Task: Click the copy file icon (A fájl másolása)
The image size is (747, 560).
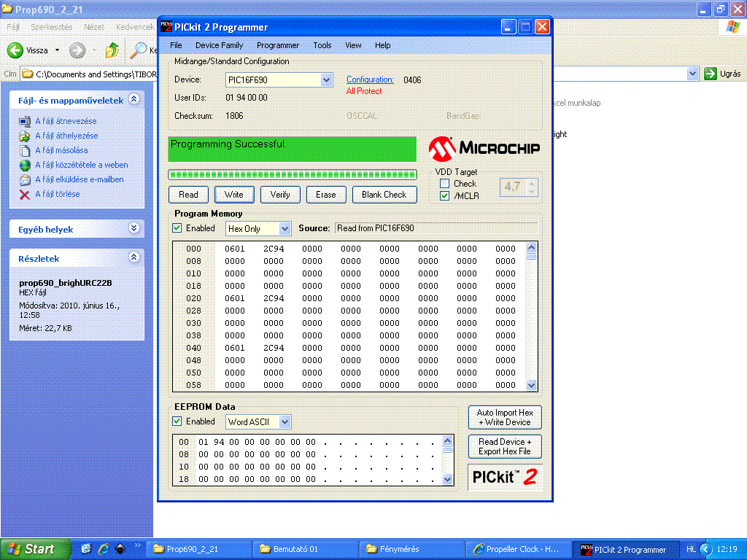Action: click(x=24, y=150)
